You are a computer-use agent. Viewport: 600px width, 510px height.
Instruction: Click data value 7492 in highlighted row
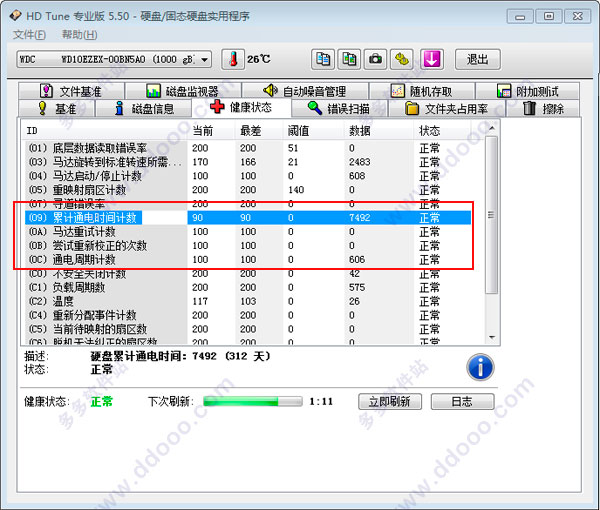359,218
